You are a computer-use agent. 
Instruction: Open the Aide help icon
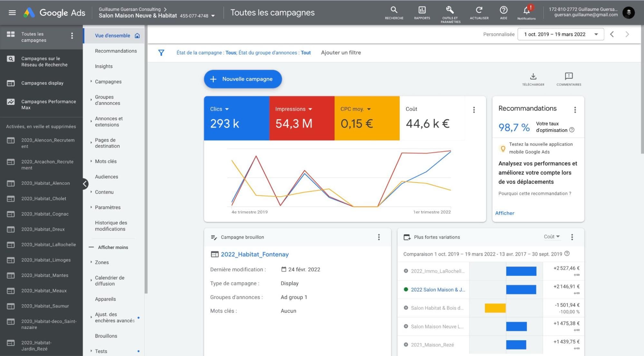click(504, 13)
